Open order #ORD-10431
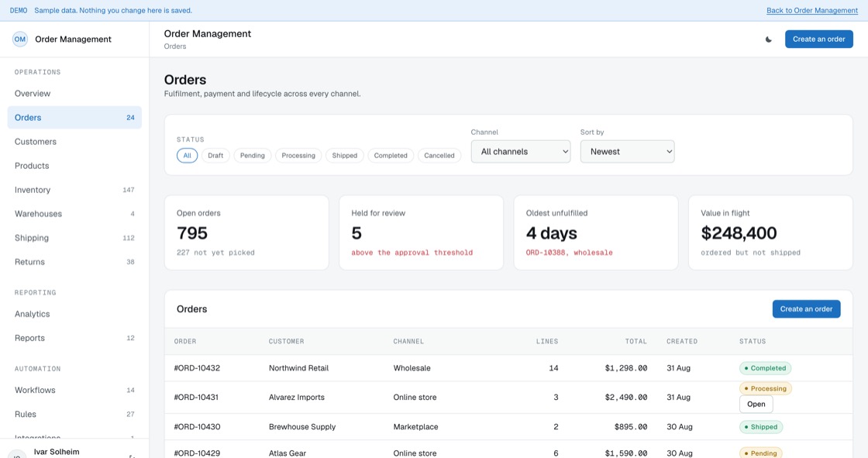 click(x=196, y=398)
